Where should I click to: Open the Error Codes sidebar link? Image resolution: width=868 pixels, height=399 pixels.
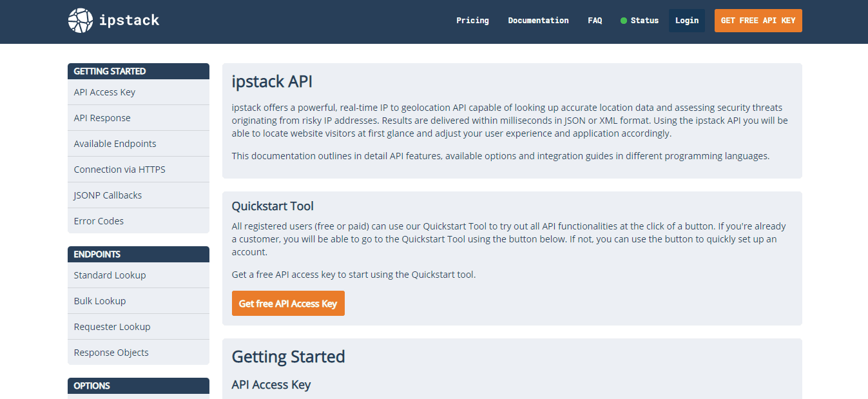[x=139, y=221]
